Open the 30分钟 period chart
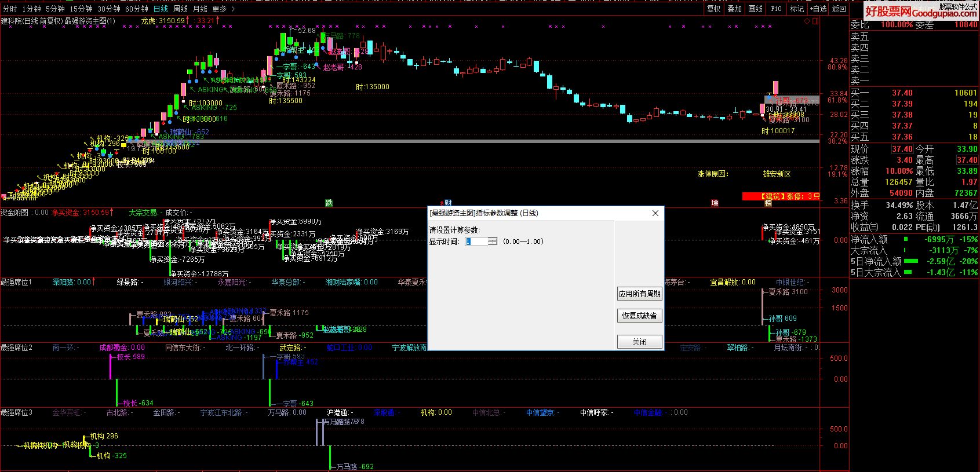Image resolution: width=980 pixels, height=472 pixels. pos(109,9)
